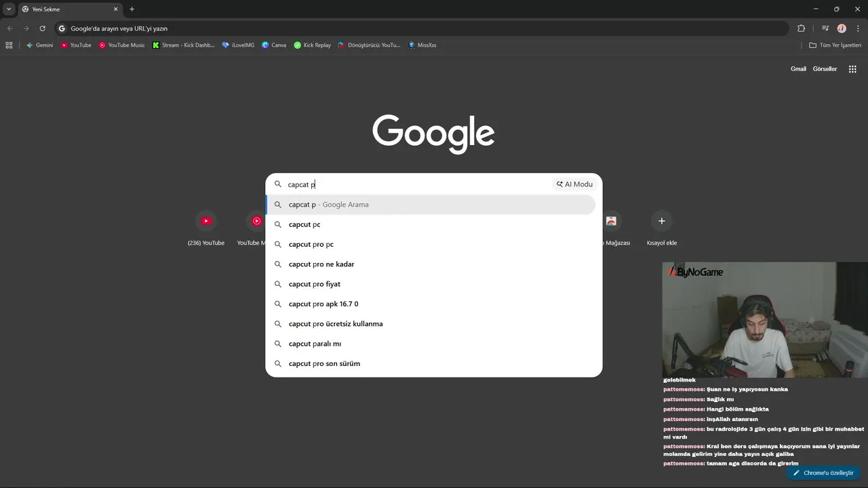The height and width of the screenshot is (488, 868).
Task: Open the Dönüştürücü YouTube bookmark
Action: 369,45
